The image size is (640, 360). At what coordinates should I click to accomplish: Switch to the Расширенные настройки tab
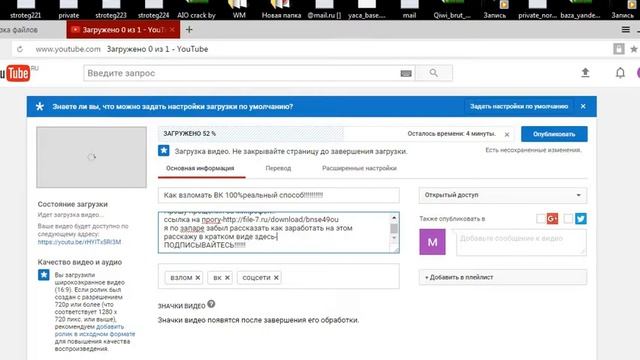[359, 168]
